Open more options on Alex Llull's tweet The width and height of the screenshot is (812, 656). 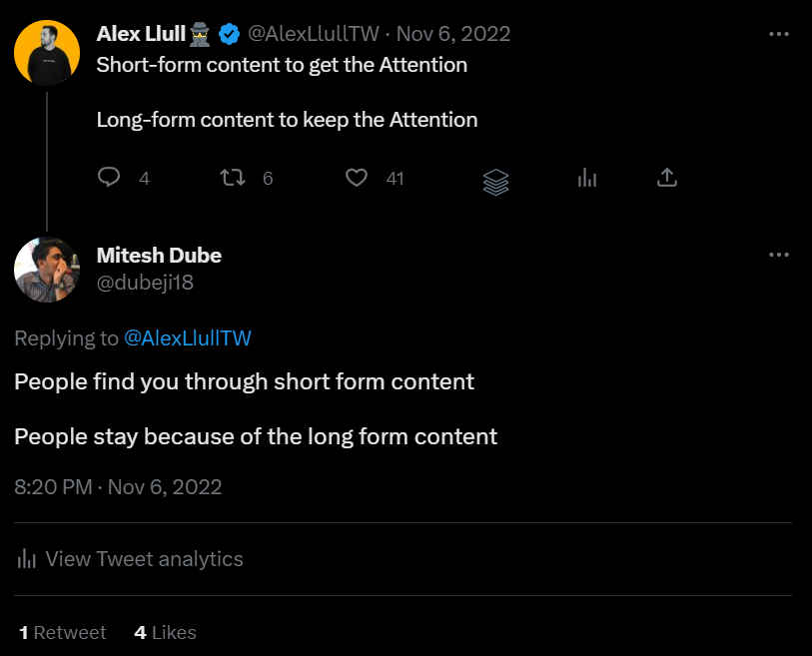click(778, 34)
